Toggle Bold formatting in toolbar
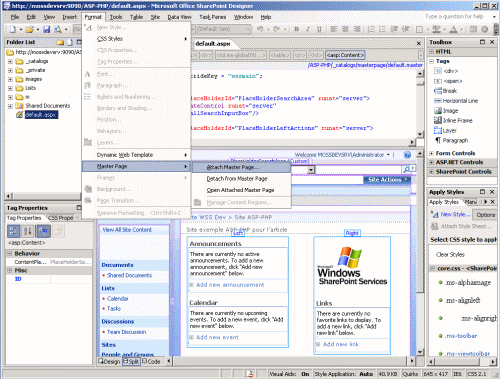500x379 pixels. [x=297, y=29]
